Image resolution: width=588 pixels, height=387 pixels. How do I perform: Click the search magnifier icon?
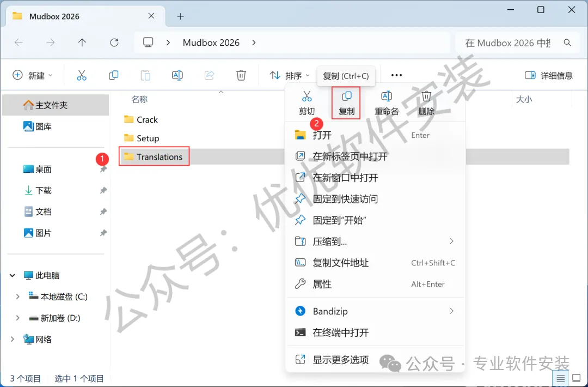pyautogui.click(x=567, y=43)
